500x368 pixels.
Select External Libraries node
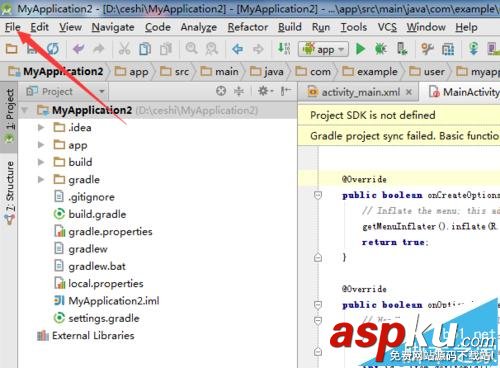pyautogui.click(x=86, y=336)
